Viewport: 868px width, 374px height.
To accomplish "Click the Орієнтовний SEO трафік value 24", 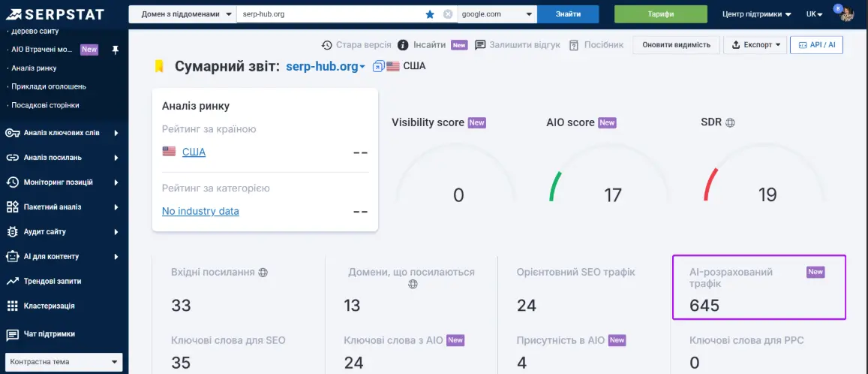I will coord(527,306).
